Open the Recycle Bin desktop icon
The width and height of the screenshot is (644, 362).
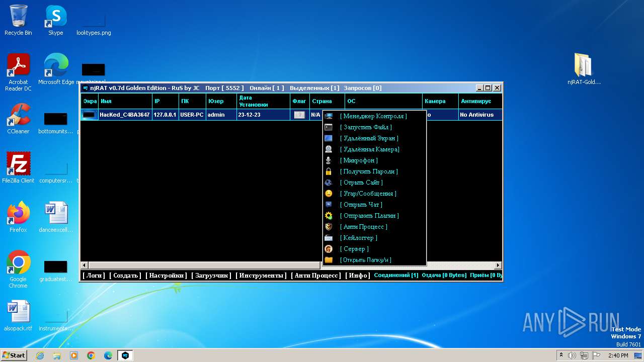click(x=18, y=20)
